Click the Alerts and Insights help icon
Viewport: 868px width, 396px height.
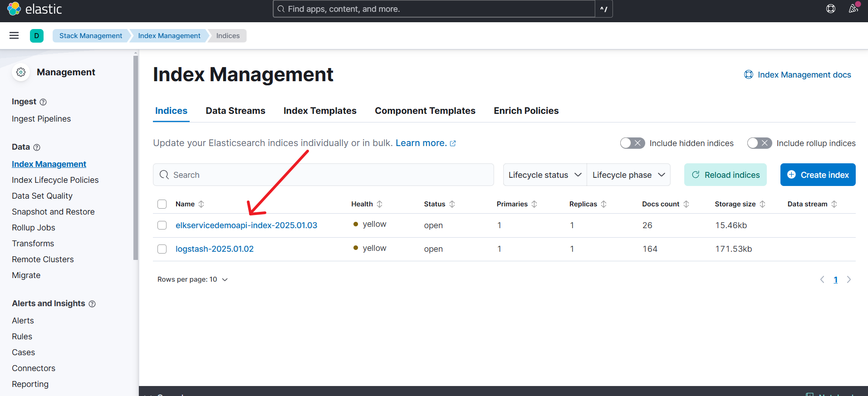click(x=92, y=304)
